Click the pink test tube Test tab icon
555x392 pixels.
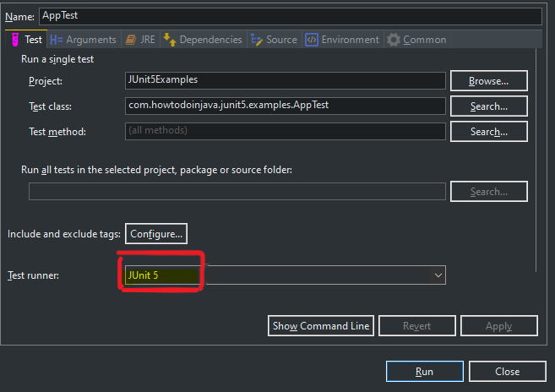coord(15,40)
